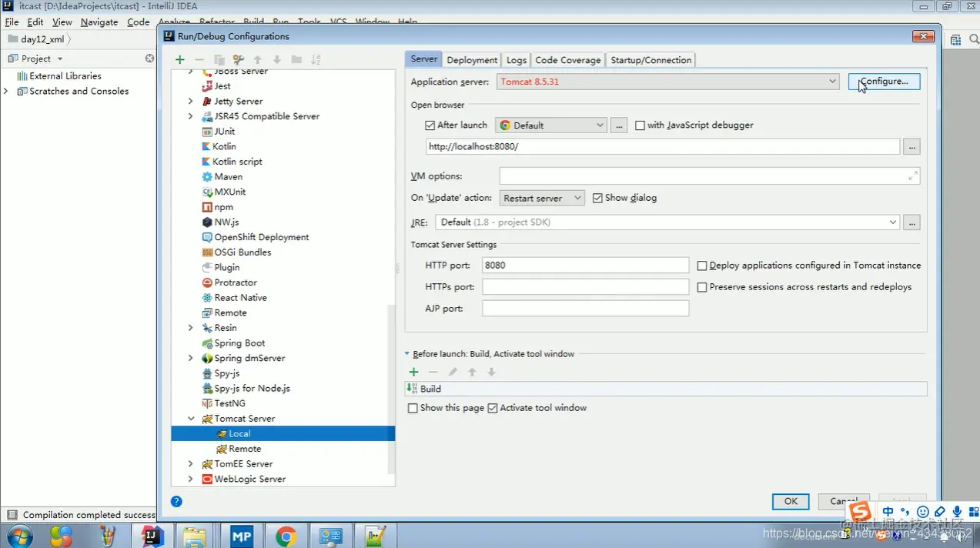Viewport: 980px width, 548px height.
Task: Click the localhost URL input field
Action: tap(663, 146)
